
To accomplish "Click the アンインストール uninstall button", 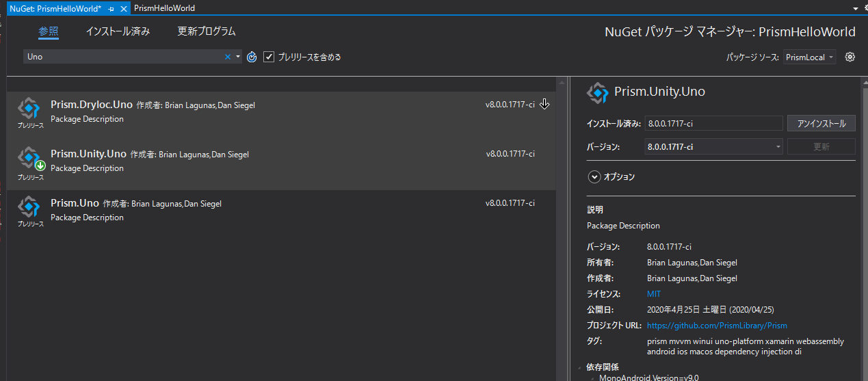I will pos(821,124).
